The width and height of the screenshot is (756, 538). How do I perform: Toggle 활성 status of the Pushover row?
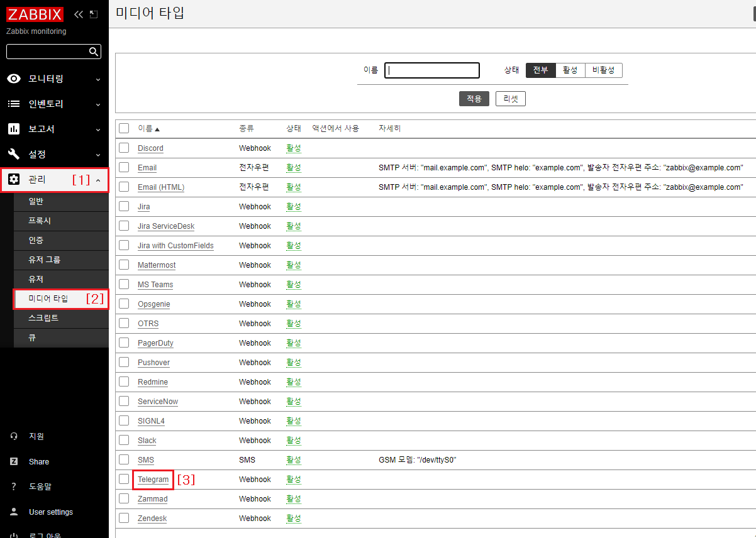pyautogui.click(x=294, y=363)
